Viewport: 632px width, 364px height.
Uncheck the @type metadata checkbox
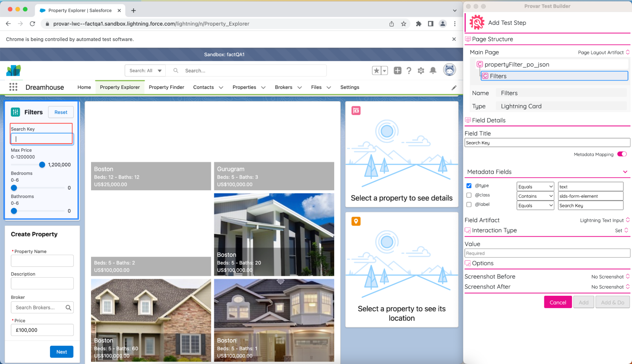pyautogui.click(x=469, y=186)
